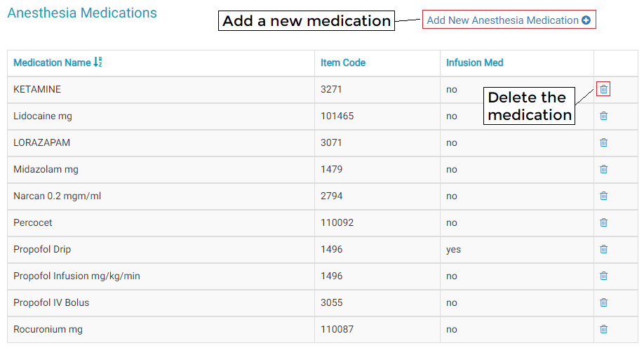Delete the KETAMINE medication row

tap(603, 89)
